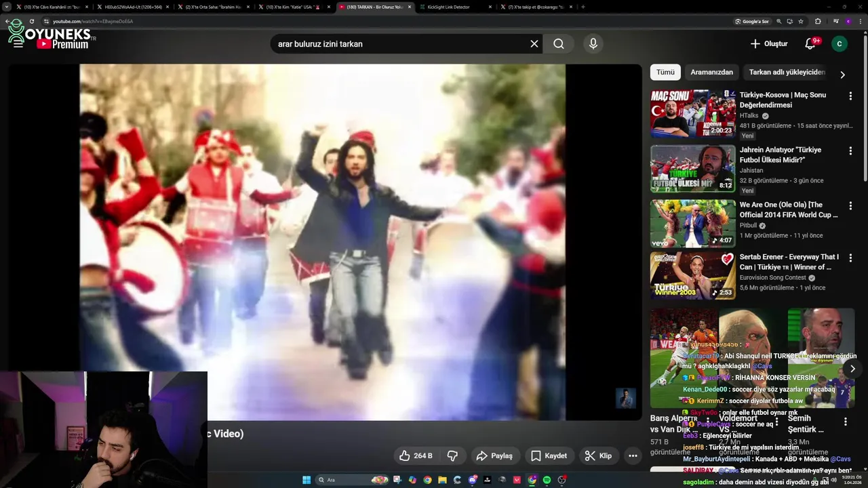The width and height of the screenshot is (868, 488).
Task: Reload the page
Action: [x=32, y=22]
